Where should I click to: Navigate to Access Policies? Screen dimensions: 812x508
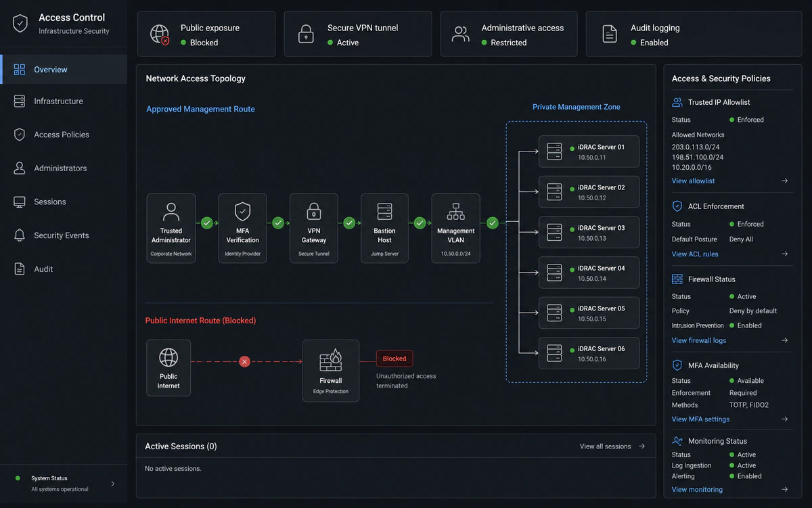64,135
